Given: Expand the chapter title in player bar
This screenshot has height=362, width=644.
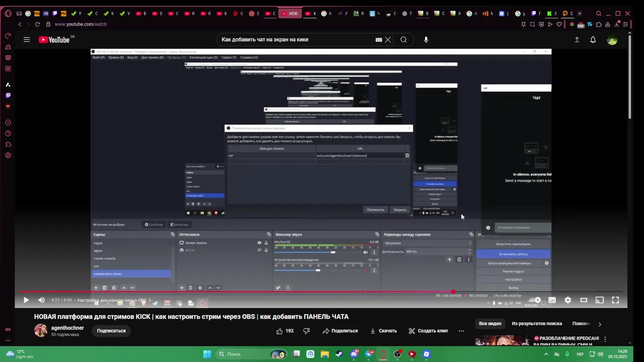Looking at the screenshot, I should (114, 300).
